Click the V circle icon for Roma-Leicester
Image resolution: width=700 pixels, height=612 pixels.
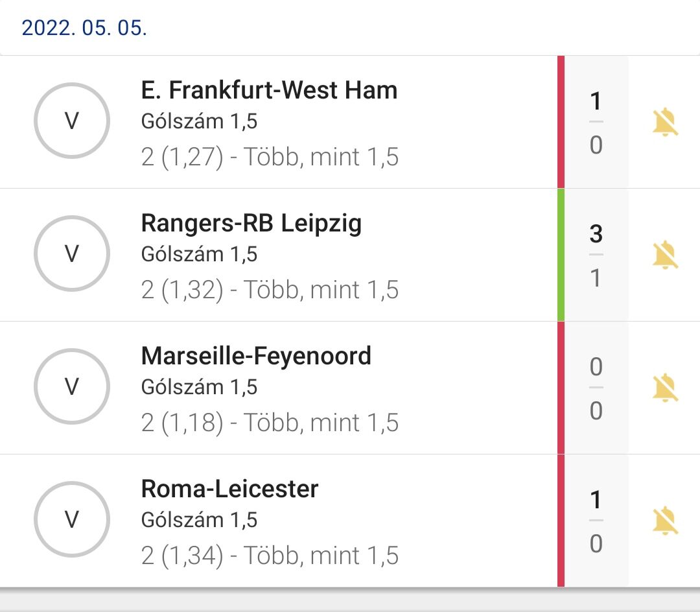coord(72,519)
